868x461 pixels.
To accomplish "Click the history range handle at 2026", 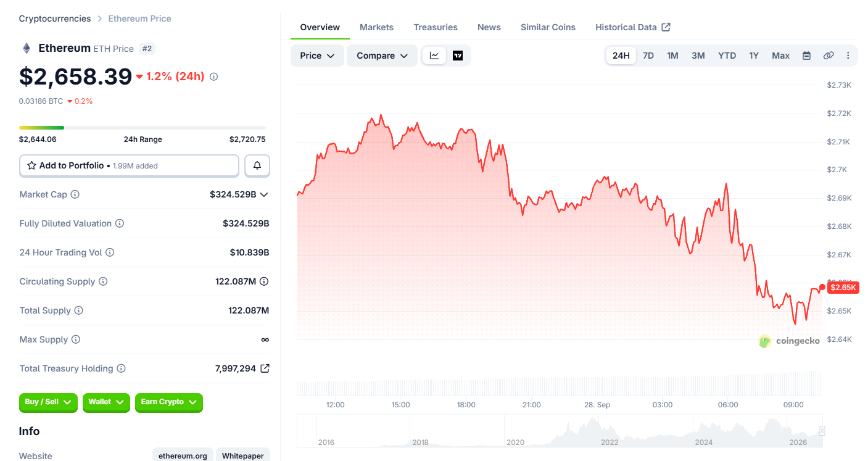I will tap(822, 431).
